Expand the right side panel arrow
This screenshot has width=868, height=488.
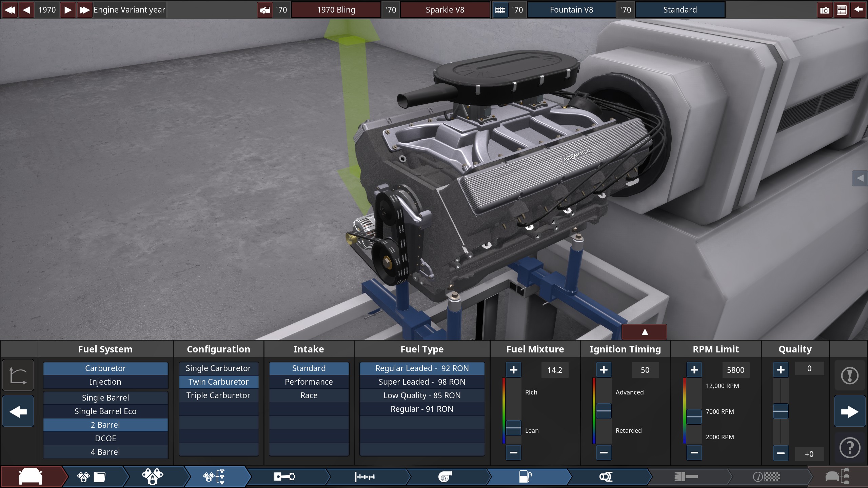click(860, 178)
